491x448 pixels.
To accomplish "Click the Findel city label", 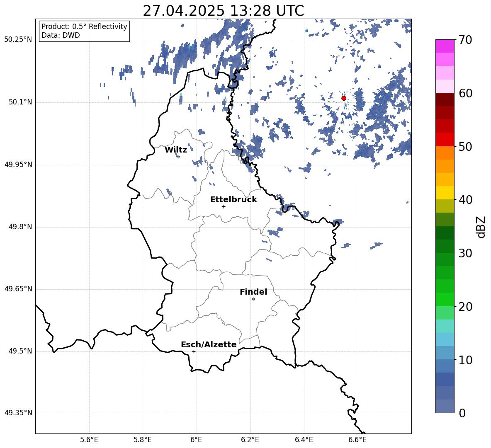I will click(x=253, y=292).
